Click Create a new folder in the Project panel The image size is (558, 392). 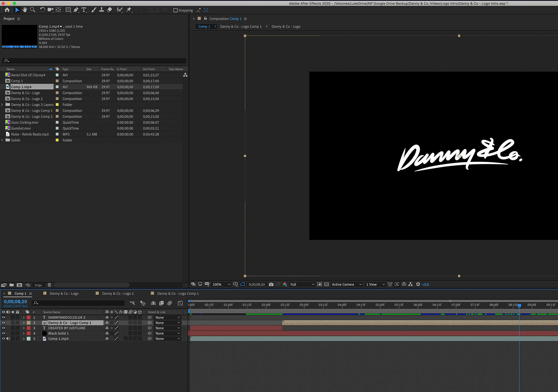click(12, 285)
